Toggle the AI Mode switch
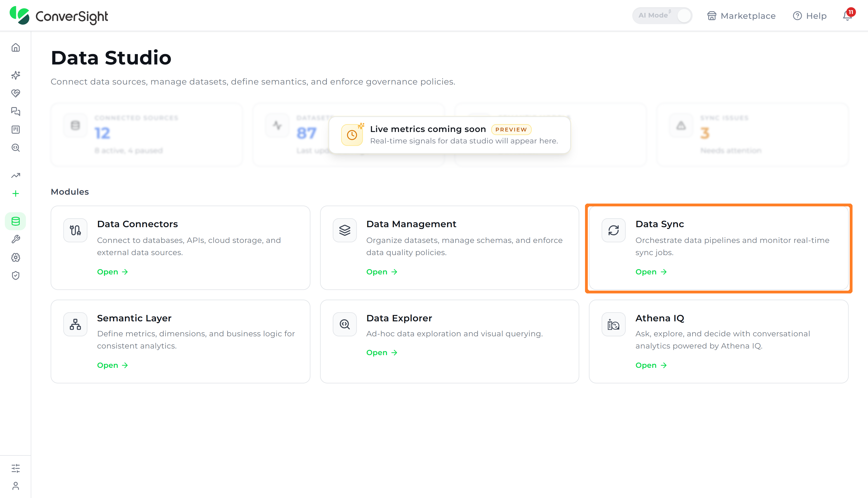 pos(662,16)
